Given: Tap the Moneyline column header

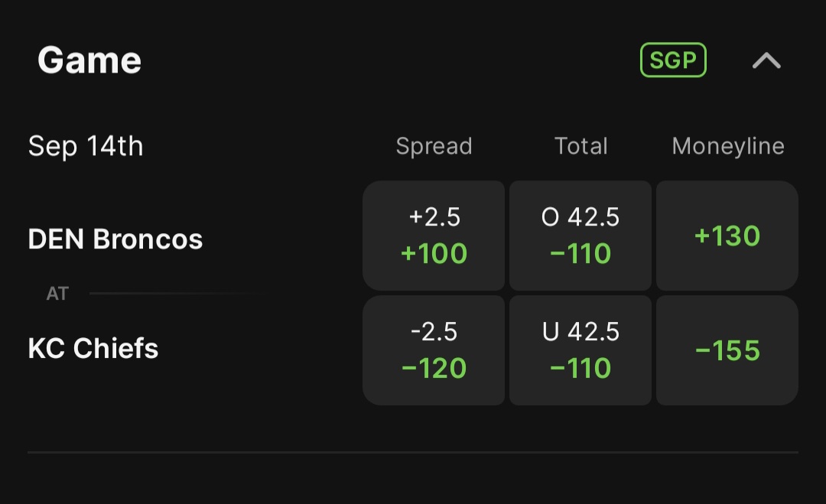Looking at the screenshot, I should point(728,146).
